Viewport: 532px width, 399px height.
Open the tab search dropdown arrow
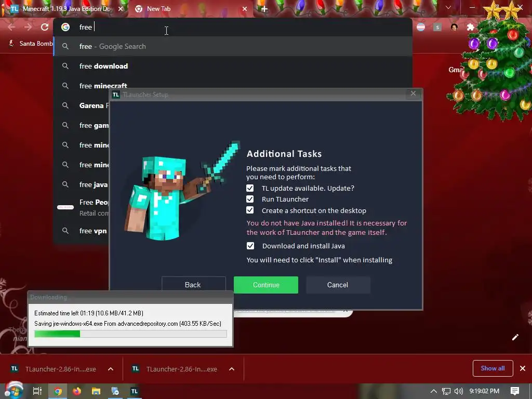[x=448, y=7]
